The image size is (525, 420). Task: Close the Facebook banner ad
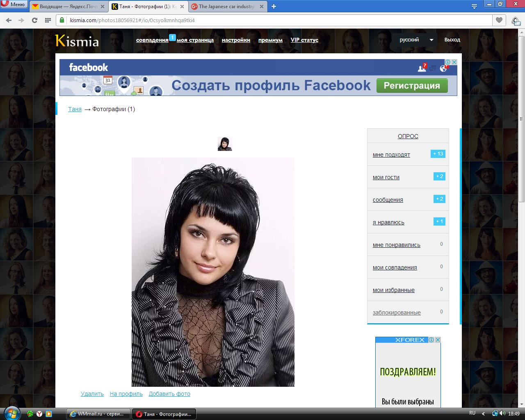coord(454,62)
